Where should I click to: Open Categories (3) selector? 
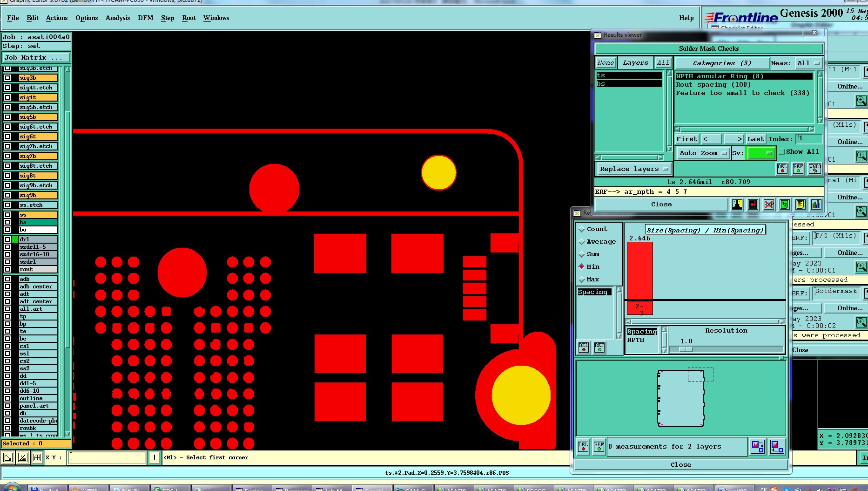[721, 63]
